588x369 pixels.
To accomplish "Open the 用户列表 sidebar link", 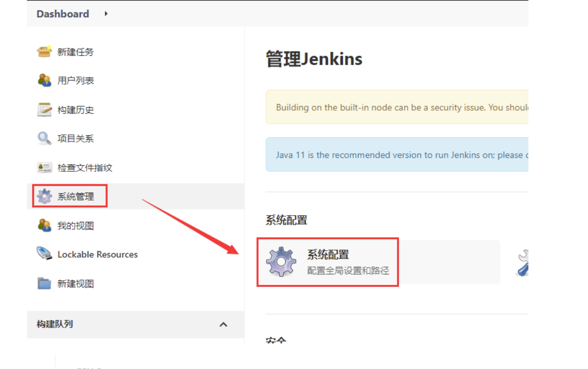I will (x=76, y=80).
